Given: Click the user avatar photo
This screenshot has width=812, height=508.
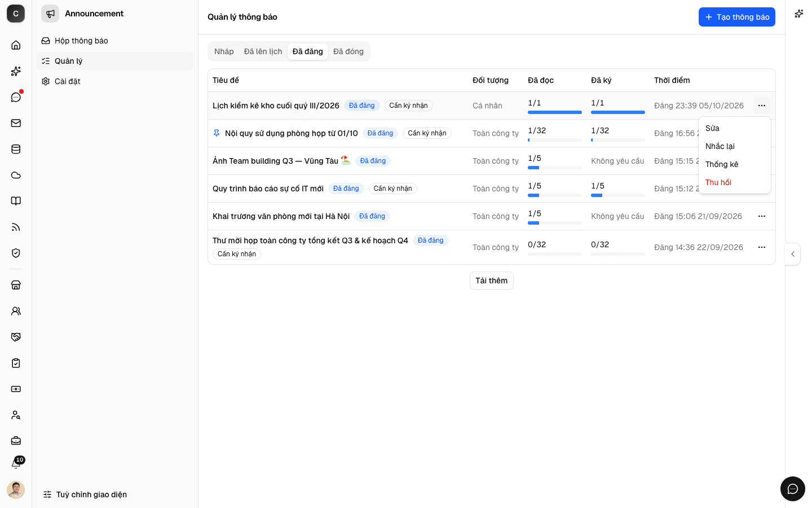Looking at the screenshot, I should pos(16,490).
